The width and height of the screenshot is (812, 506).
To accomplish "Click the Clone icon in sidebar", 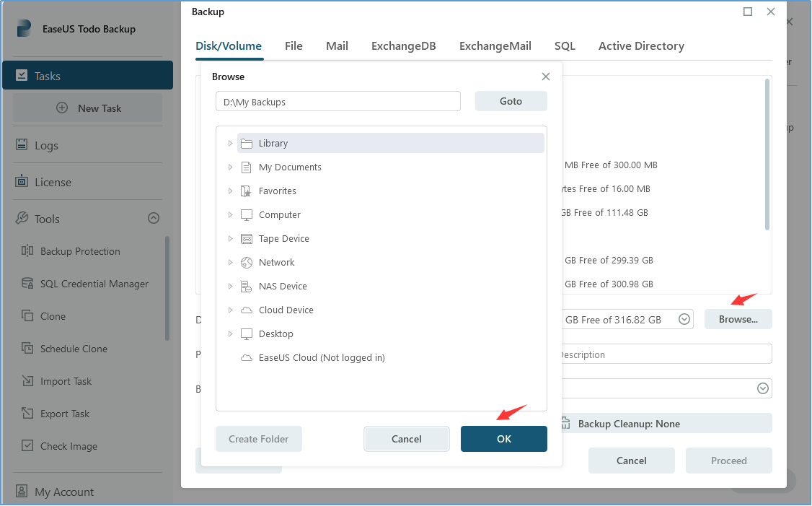I will coord(27,315).
